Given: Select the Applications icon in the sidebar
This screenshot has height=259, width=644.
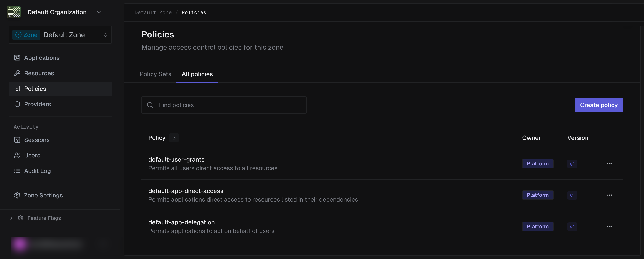Looking at the screenshot, I should click(17, 58).
